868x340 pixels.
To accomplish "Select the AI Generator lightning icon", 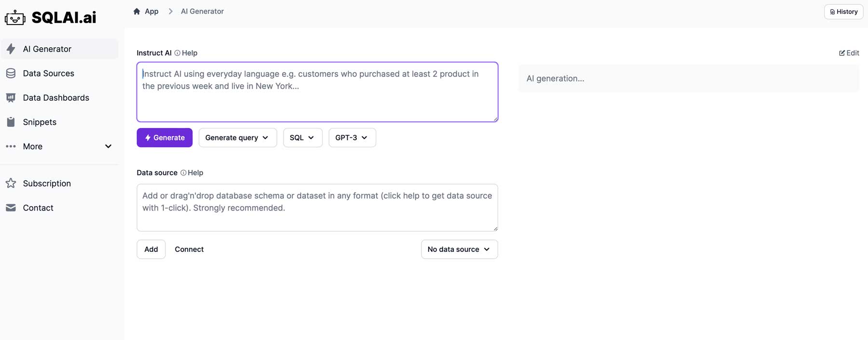I will [11, 49].
